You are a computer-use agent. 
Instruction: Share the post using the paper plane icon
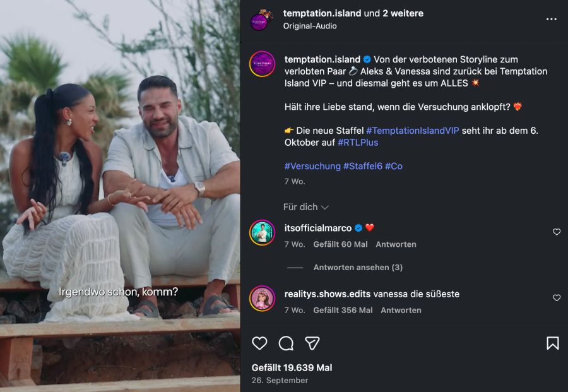click(312, 343)
